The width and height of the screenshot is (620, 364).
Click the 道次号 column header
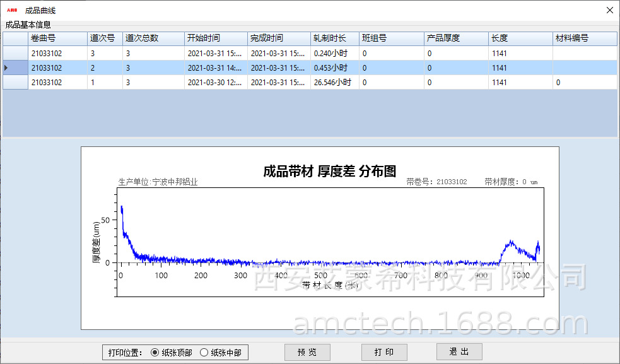click(104, 38)
